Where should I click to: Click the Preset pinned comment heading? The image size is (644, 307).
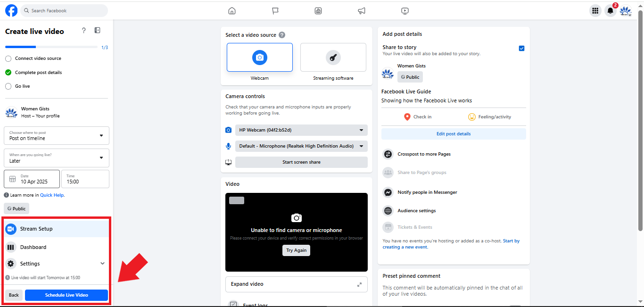tap(412, 276)
